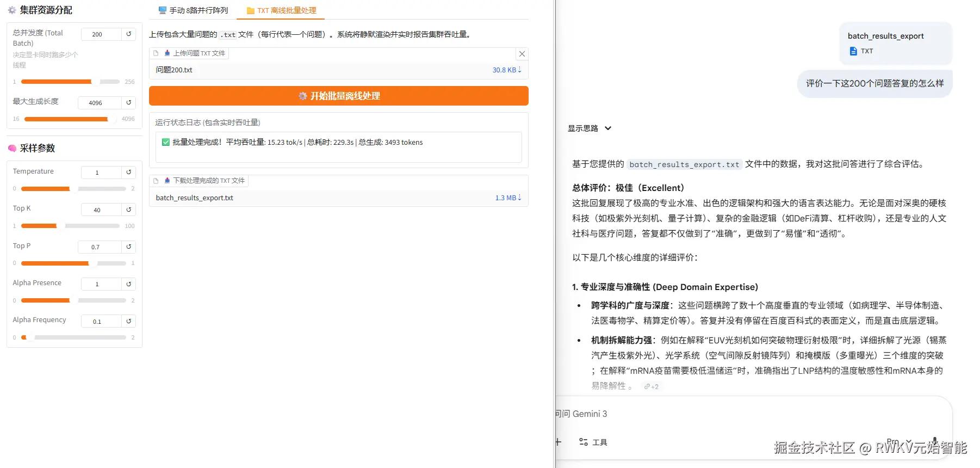980x468 pixels.
Task: Switch to 手动 8路并行阵列 tab
Action: coord(193,10)
